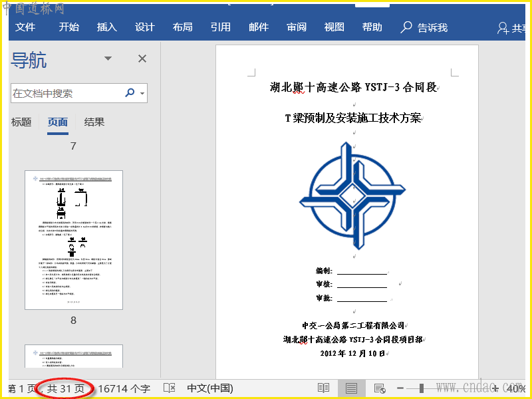Click the text 中交一公局第二工程有限公司
The image size is (532, 399).
[353, 326]
